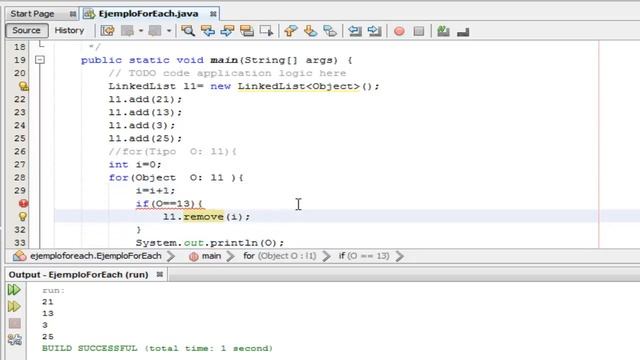
Task: Click hint lightbulb on line 21
Action: (x=23, y=86)
